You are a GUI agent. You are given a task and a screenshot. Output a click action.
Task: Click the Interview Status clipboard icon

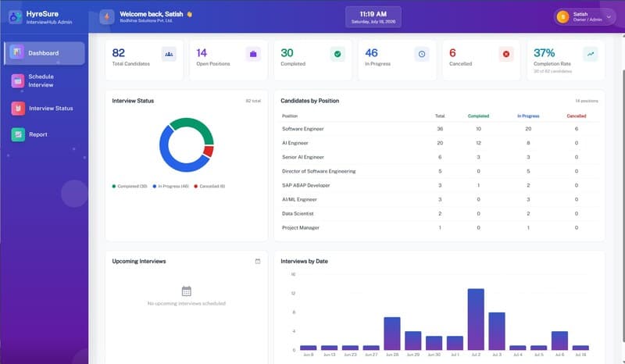(x=18, y=108)
